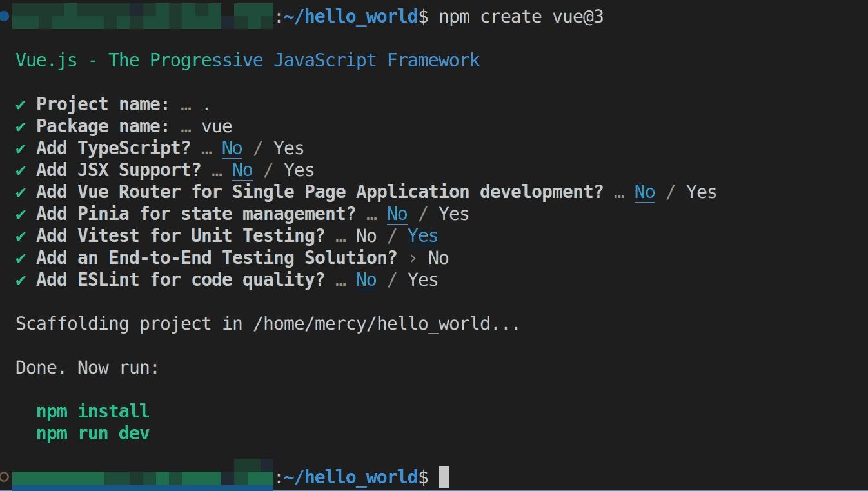The image size is (868, 491).
Task: Click the '~/hello_world' path in the bottom prompt
Action: (351, 477)
